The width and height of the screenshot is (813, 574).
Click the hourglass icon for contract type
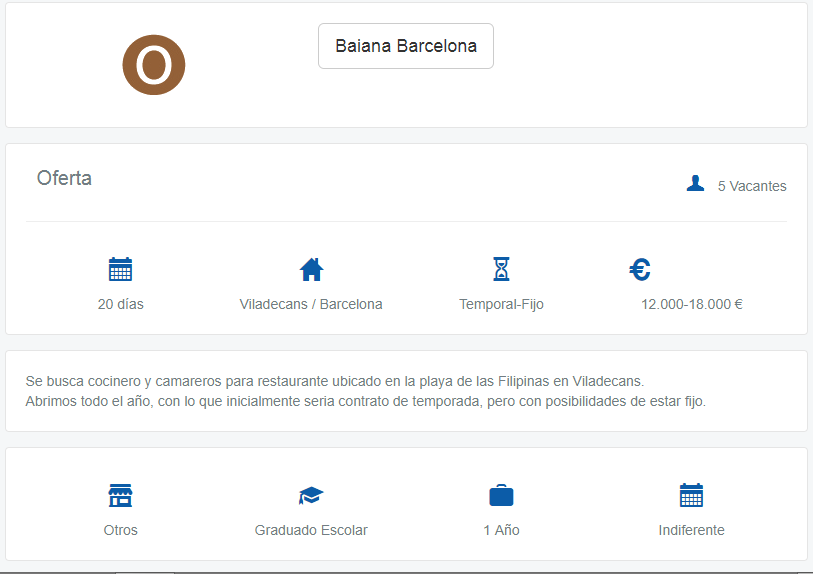[x=501, y=269]
